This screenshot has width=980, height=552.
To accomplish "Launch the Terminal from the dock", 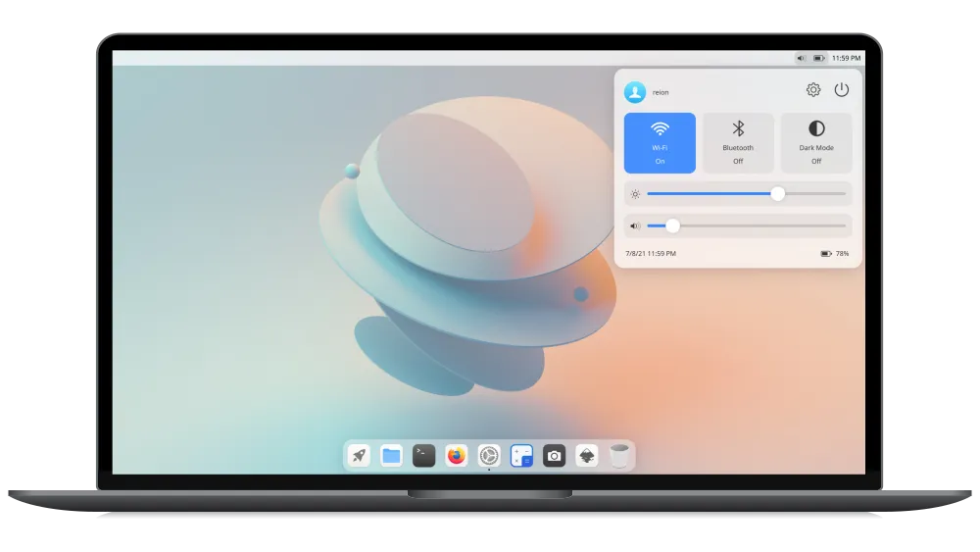I will (423, 456).
